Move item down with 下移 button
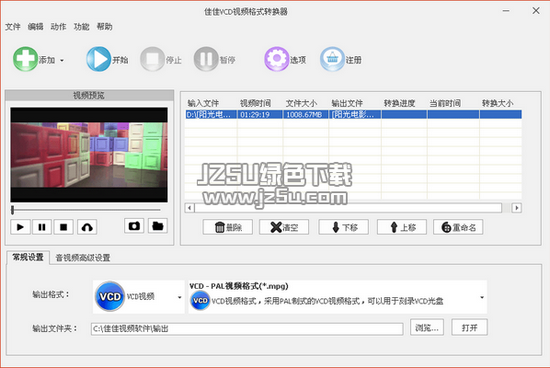The height and width of the screenshot is (368, 550). pos(343,227)
